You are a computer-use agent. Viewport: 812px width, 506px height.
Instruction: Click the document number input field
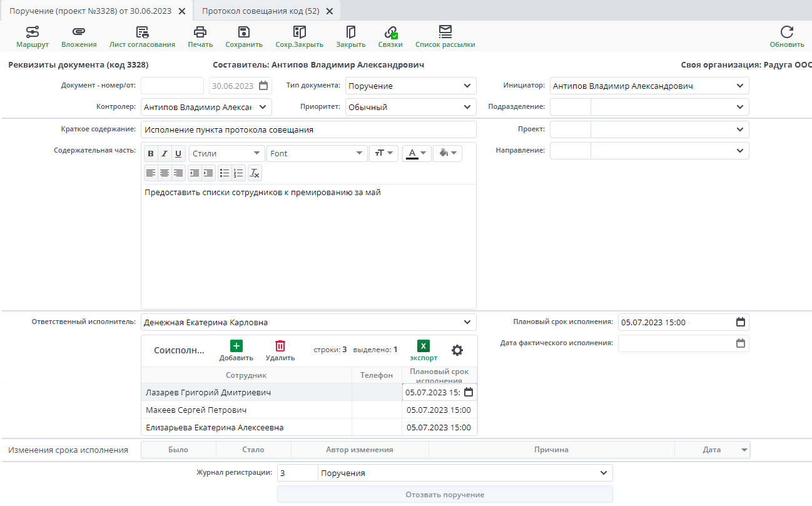tap(173, 86)
